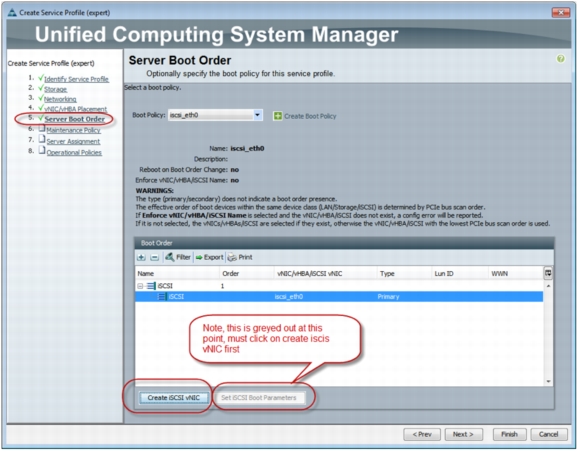Click the boot order list scroll-up arrow
Viewport: 578px width, 452px height.
548,286
